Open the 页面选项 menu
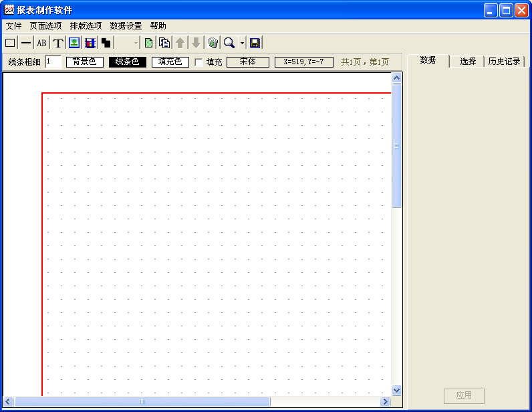Viewport: 532px width, 412px height. (x=45, y=26)
